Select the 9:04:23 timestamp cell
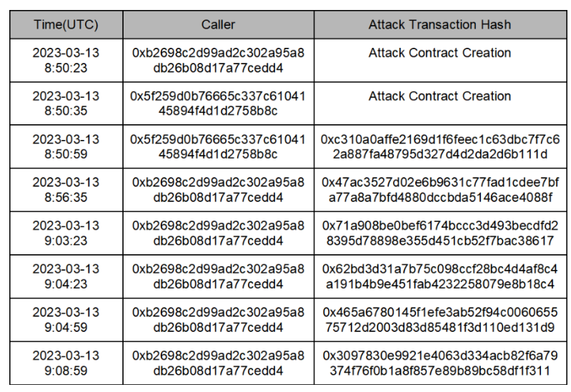571x392 pixels. coord(66,276)
